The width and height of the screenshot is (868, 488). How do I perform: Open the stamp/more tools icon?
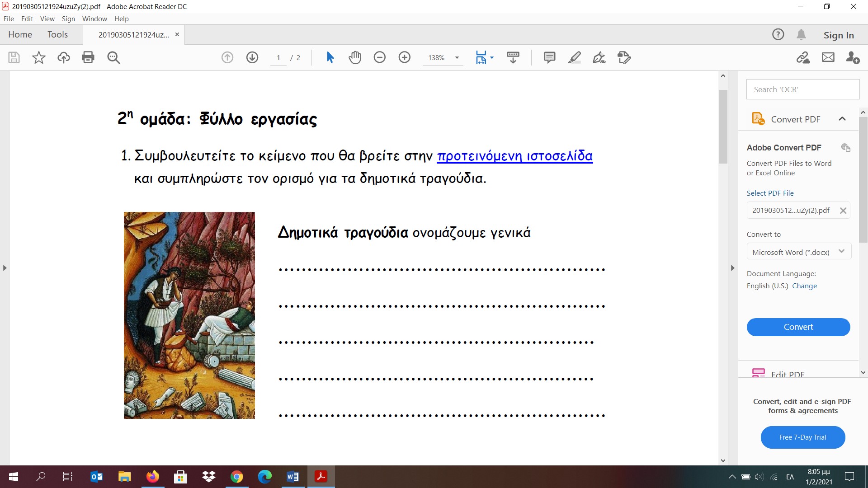click(624, 57)
